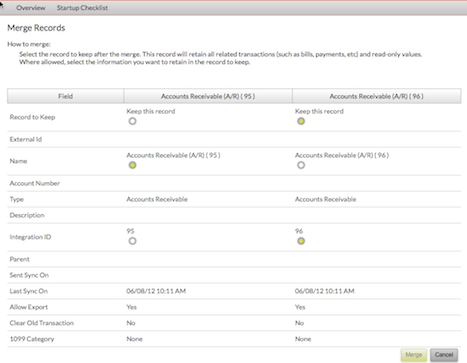Click the Merge Records page heading
467x363 pixels.
click(x=36, y=28)
